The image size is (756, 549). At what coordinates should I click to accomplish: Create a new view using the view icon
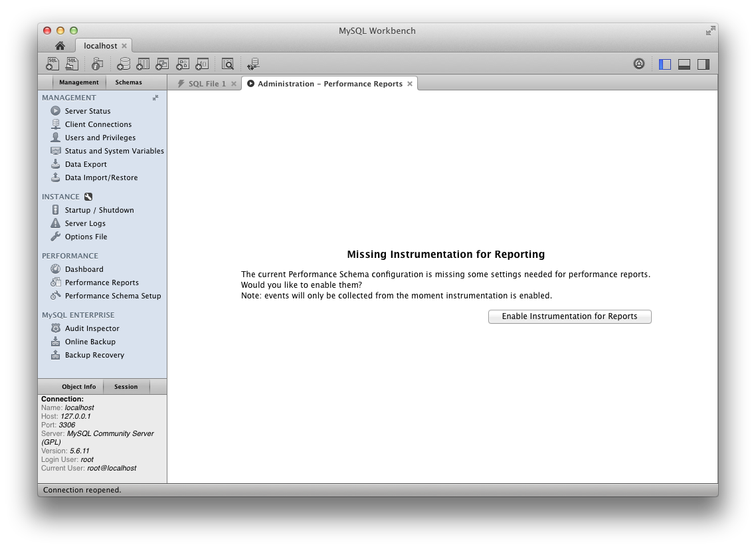coord(162,63)
